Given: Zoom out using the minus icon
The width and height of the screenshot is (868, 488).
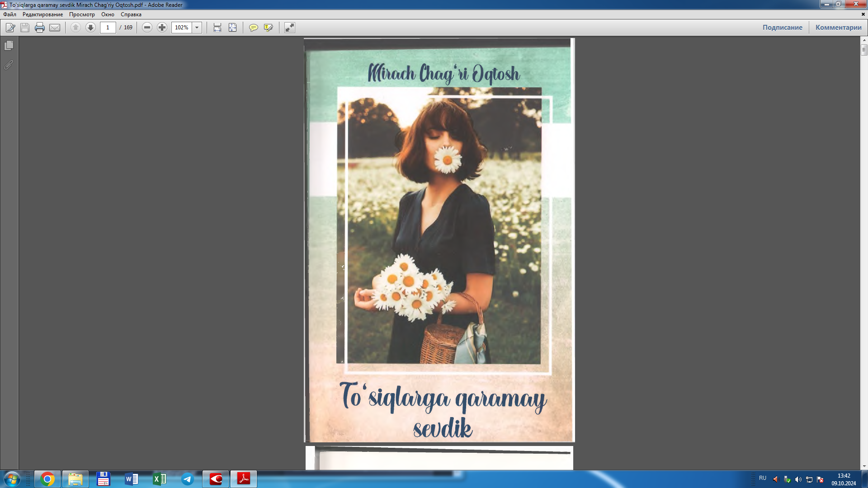Looking at the screenshot, I should pos(146,28).
